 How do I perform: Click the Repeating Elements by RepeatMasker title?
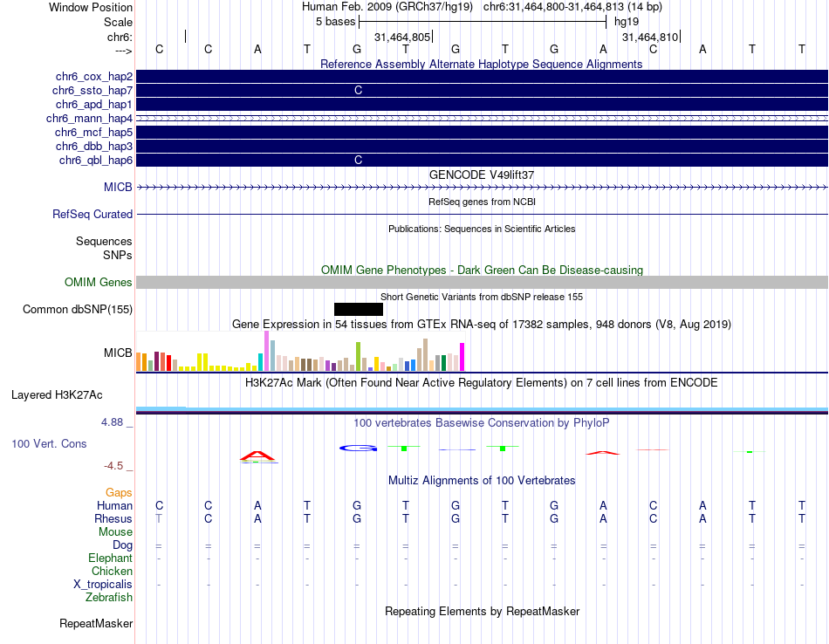tap(483, 612)
